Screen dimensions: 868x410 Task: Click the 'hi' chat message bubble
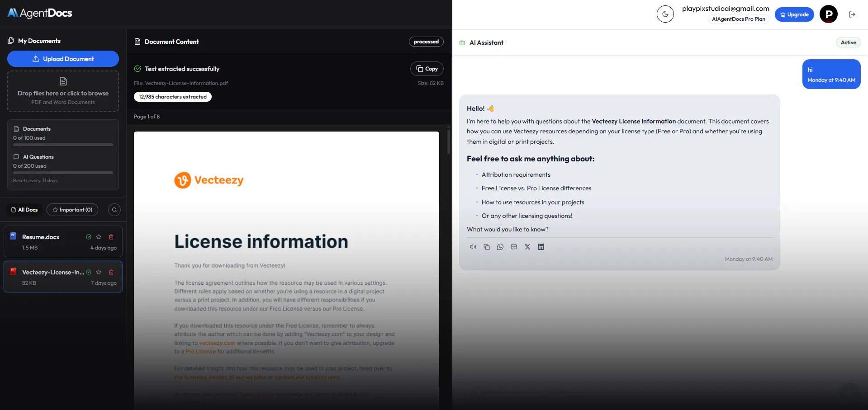coord(831,74)
